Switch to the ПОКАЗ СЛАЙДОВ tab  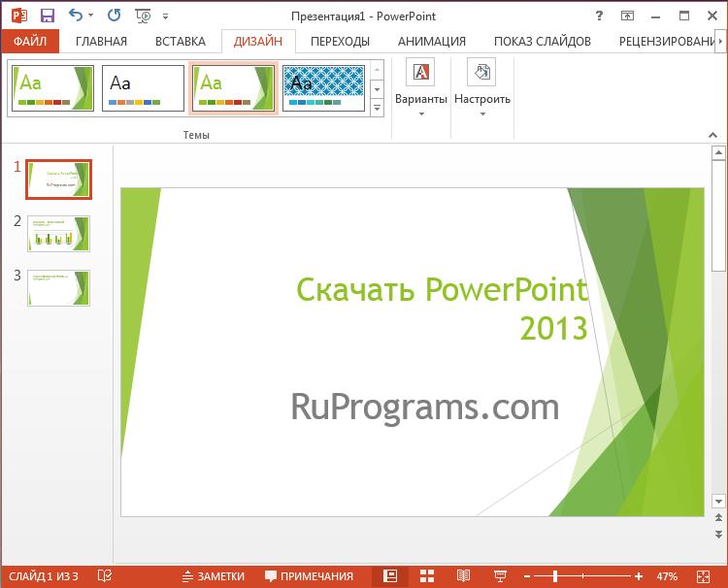coord(543,42)
